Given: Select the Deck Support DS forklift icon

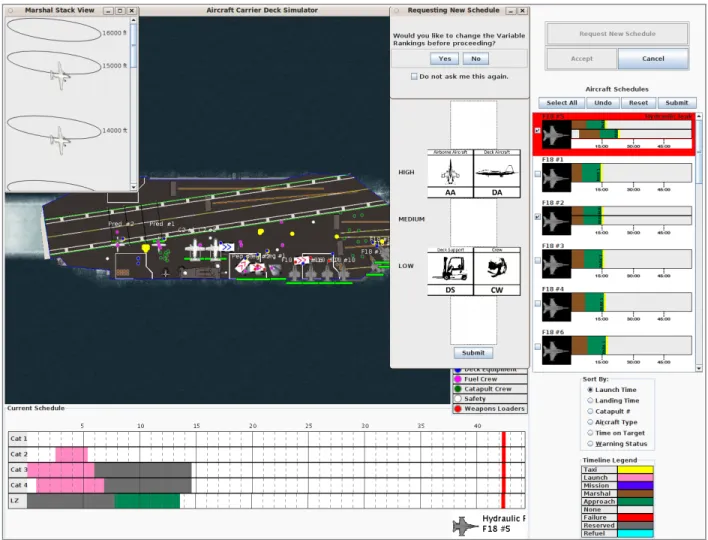Looking at the screenshot, I should coord(450,271).
